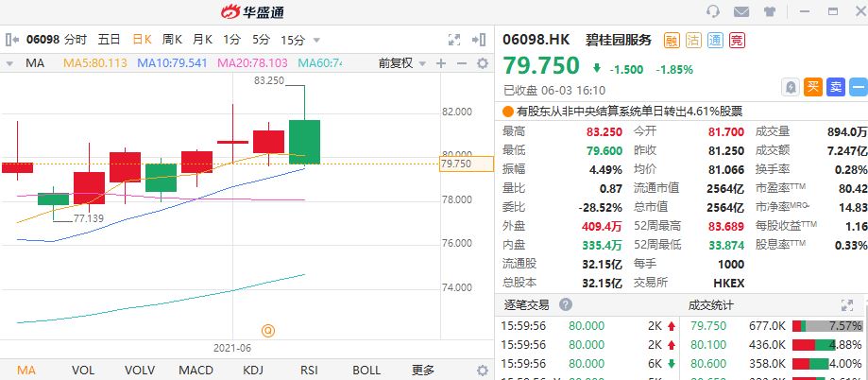Select MACD indicator tab
The width and height of the screenshot is (868, 380).
point(196,370)
